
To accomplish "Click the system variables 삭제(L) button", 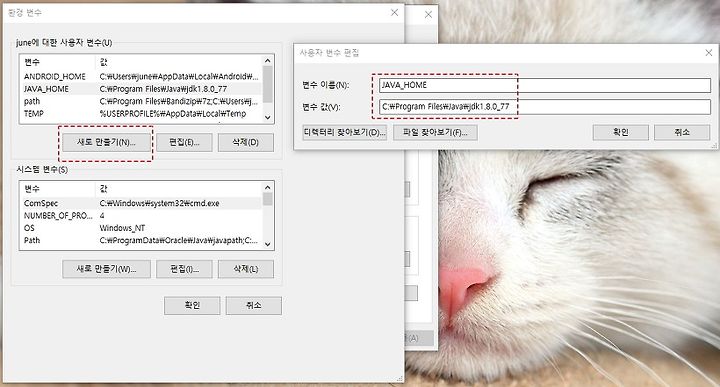I will [246, 269].
